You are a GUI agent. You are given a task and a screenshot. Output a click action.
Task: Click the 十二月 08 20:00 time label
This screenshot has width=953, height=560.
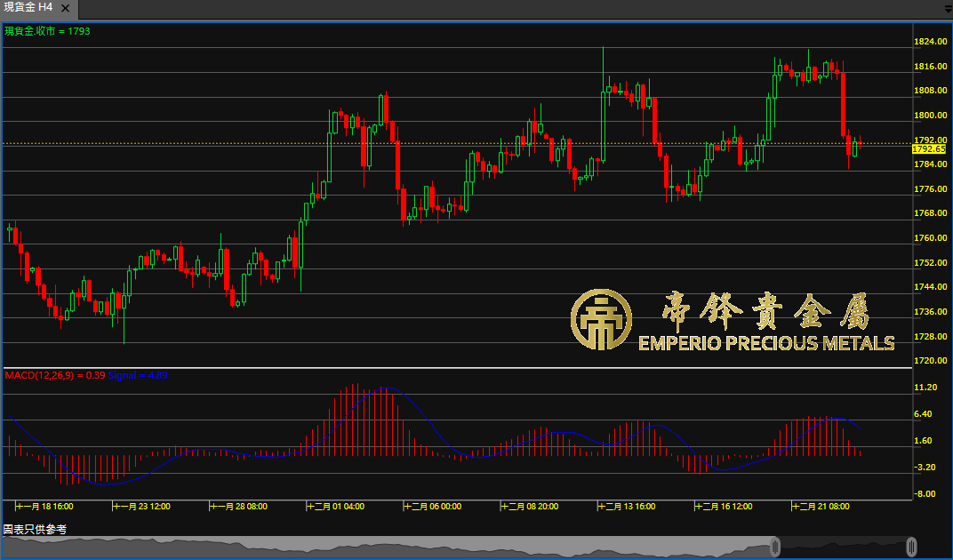click(x=529, y=507)
